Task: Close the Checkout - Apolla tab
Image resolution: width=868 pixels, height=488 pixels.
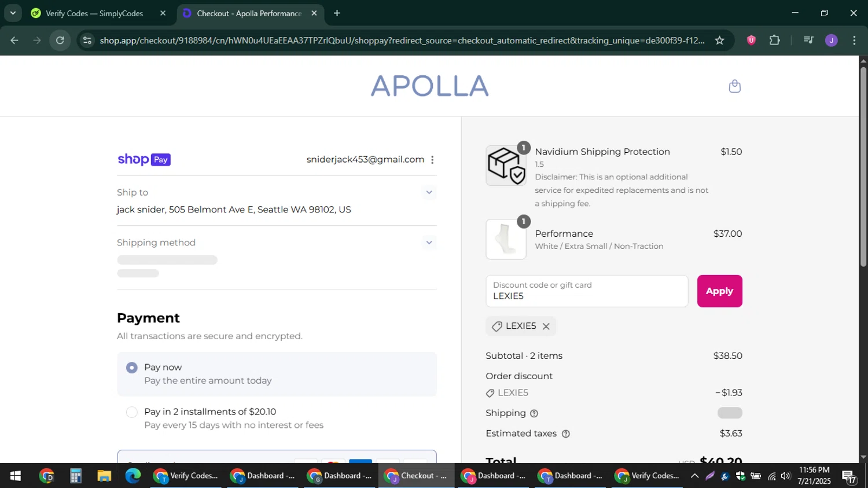Action: click(x=314, y=13)
